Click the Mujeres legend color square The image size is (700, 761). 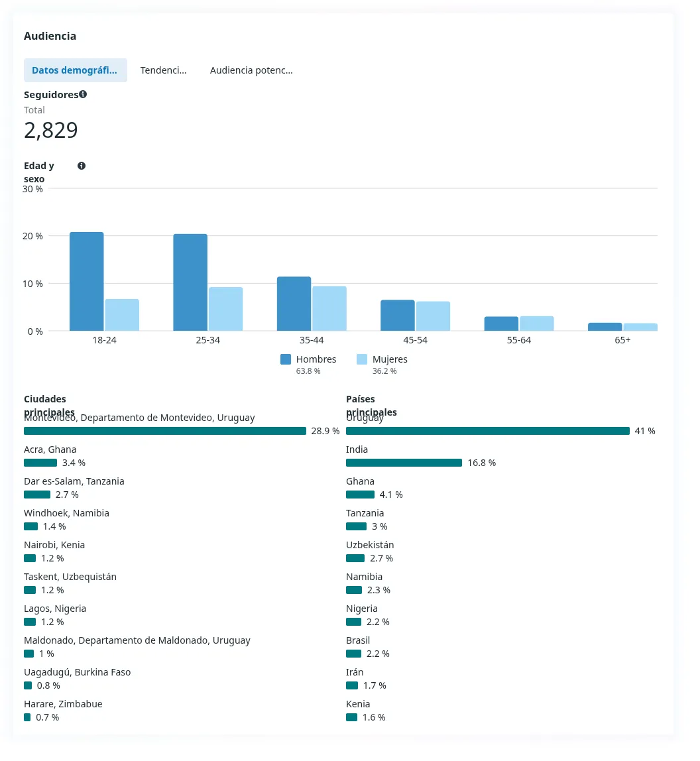(x=362, y=359)
